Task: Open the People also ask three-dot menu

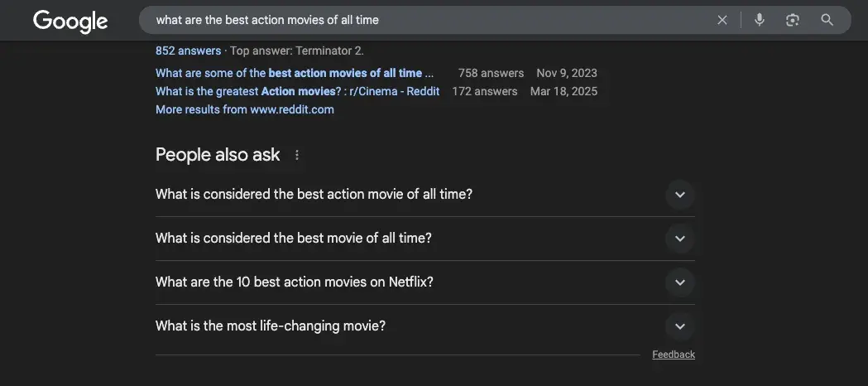Action: click(297, 155)
